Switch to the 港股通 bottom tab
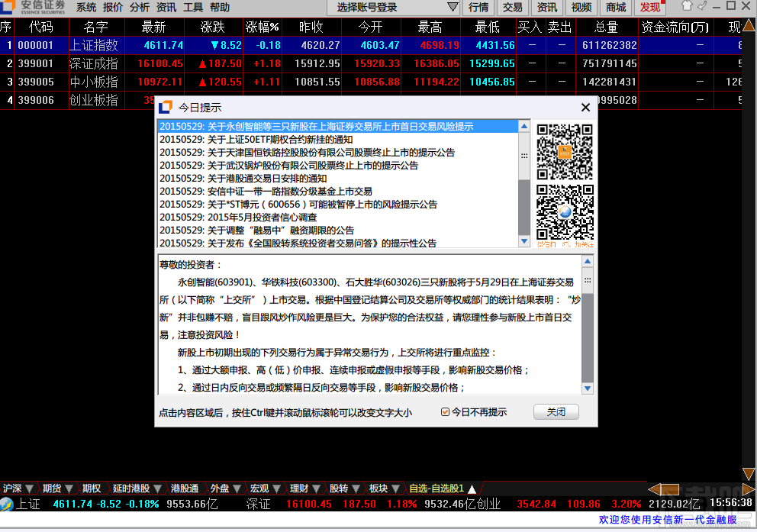Viewport: 757px width, 532px height. tap(185, 488)
